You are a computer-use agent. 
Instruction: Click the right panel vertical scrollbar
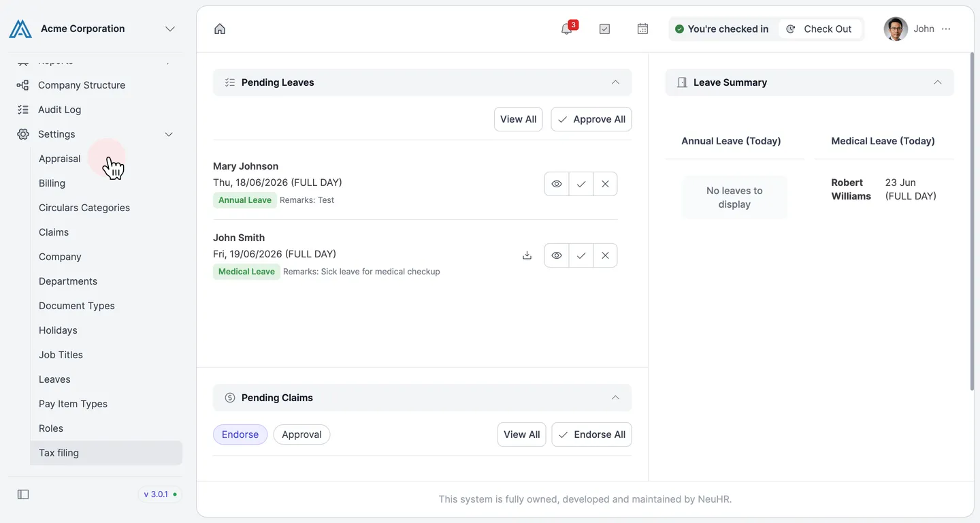tap(971, 221)
